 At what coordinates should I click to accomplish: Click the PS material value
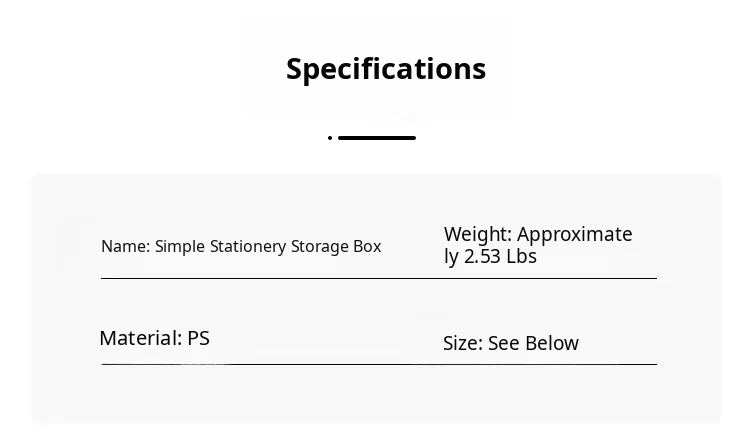click(199, 339)
